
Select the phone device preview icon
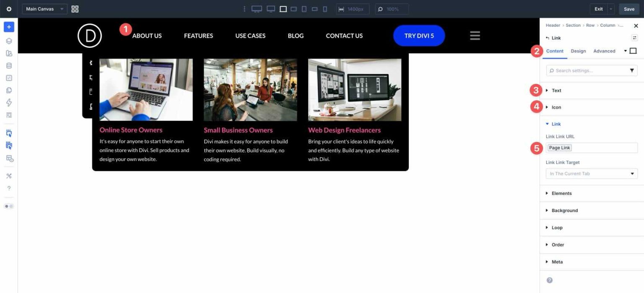tap(325, 9)
